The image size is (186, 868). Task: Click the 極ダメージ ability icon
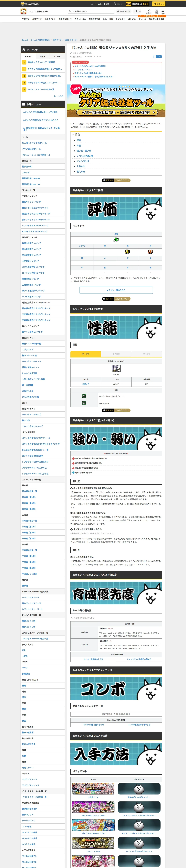pos(84,396)
